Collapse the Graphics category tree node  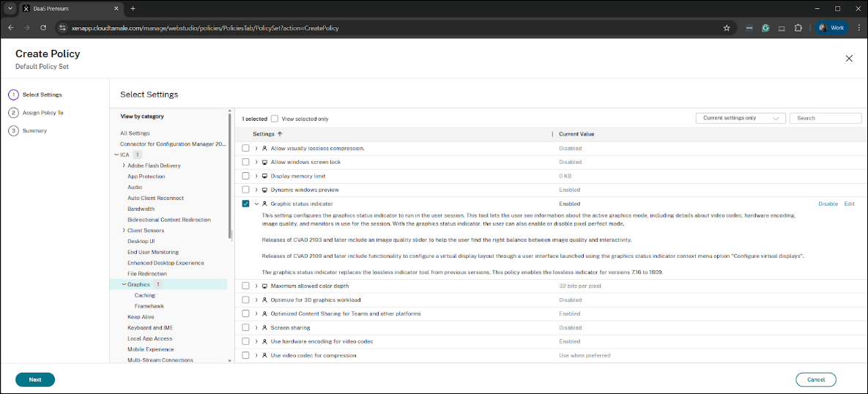[x=124, y=284]
